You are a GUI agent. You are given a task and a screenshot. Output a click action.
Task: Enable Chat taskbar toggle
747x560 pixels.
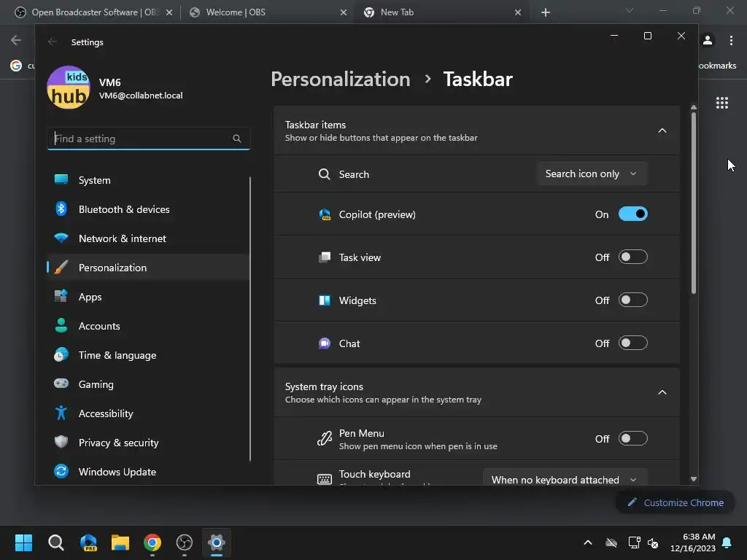click(x=632, y=343)
